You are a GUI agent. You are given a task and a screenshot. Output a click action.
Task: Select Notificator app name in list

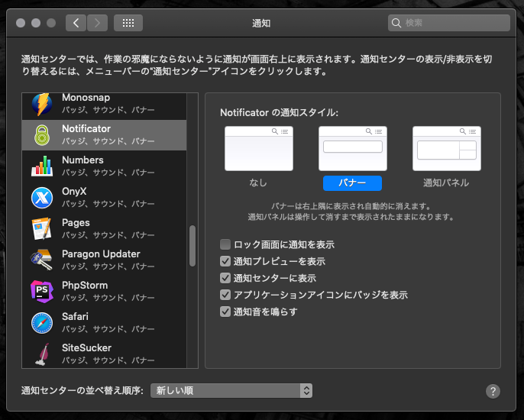coord(86,128)
